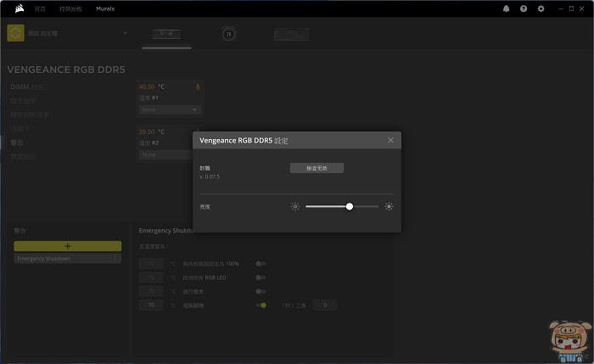
Task: Click the 70 temperature field for 電腦關機
Action: pyautogui.click(x=151, y=305)
